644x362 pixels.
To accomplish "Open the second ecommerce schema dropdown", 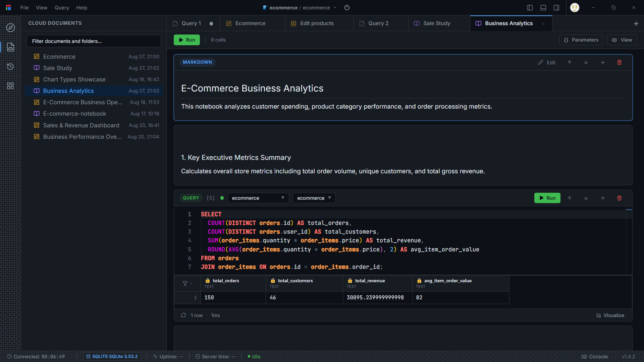I will tap(314, 198).
